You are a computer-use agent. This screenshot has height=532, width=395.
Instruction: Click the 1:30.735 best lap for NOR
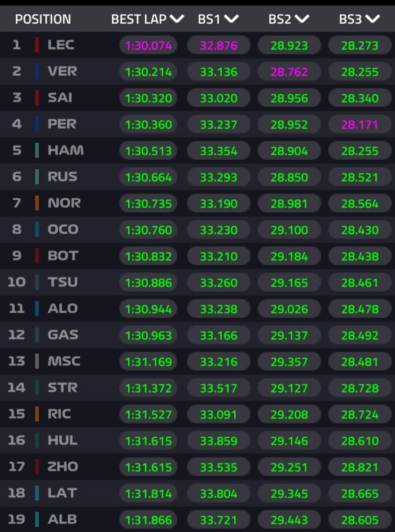tap(148, 203)
